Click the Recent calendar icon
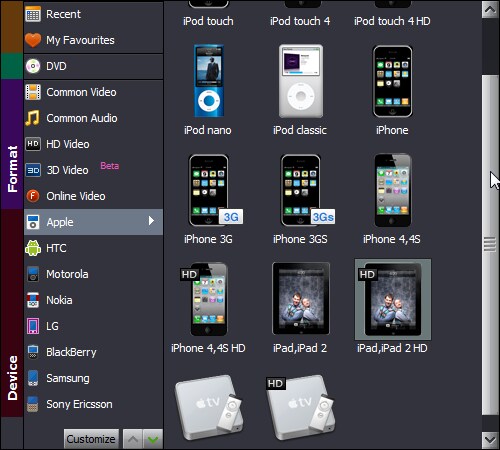Image resolution: width=500 pixels, height=450 pixels. click(33, 14)
